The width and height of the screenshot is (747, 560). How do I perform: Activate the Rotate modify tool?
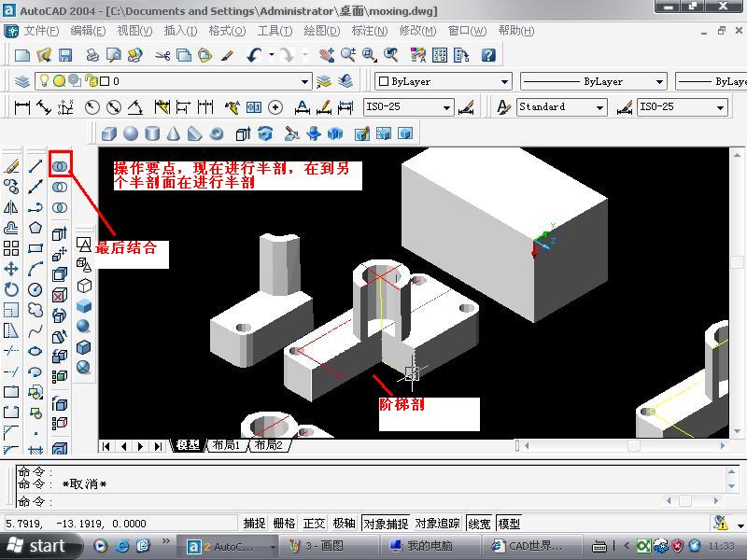(11, 289)
